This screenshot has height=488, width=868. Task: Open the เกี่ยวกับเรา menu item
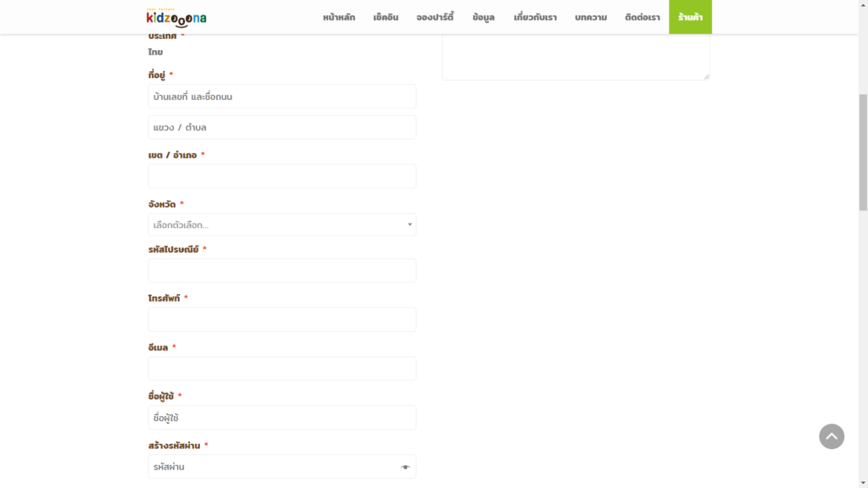[535, 17]
